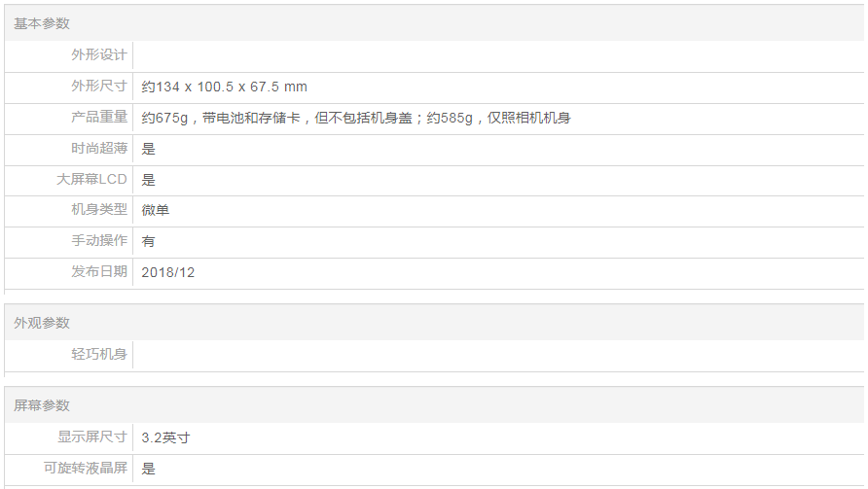Select the dimensions value 约134 x 100.5 x 67.5 mm
The height and width of the screenshot is (489, 868).
pyautogui.click(x=224, y=87)
